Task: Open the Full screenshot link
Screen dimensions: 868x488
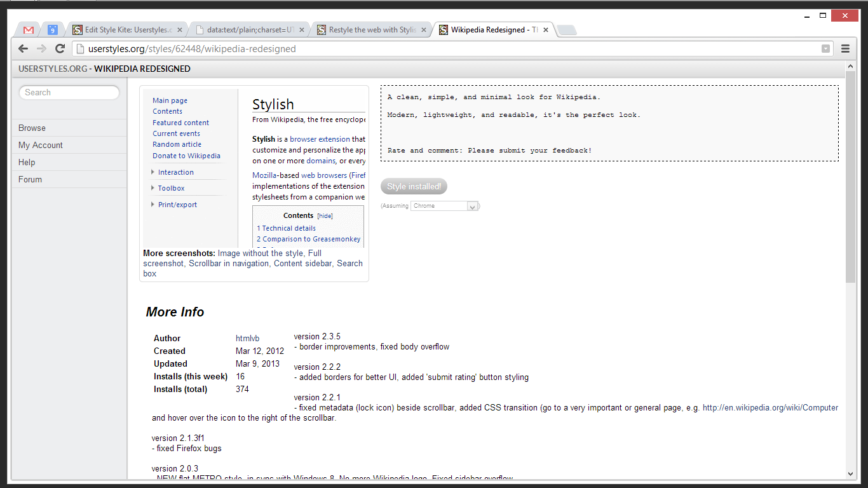Action: (x=233, y=258)
